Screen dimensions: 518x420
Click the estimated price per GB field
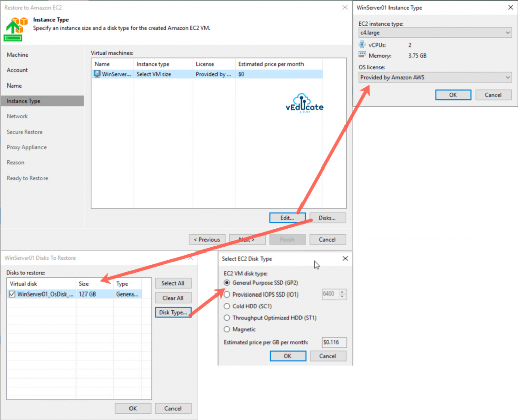click(x=333, y=342)
